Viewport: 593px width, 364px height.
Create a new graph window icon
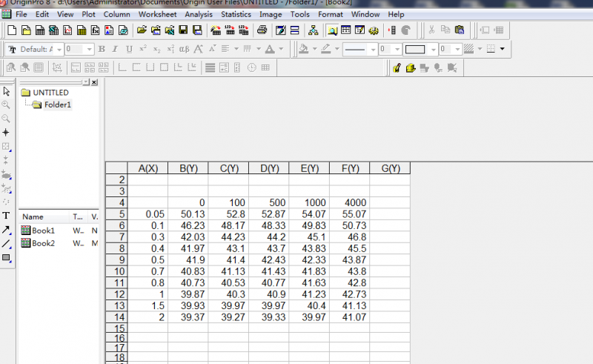[x=67, y=30]
